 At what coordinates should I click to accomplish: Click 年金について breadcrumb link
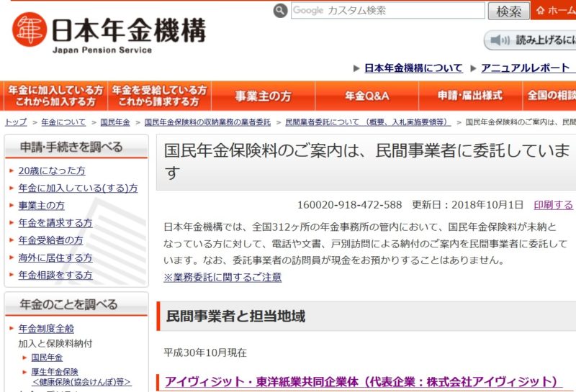tap(63, 122)
